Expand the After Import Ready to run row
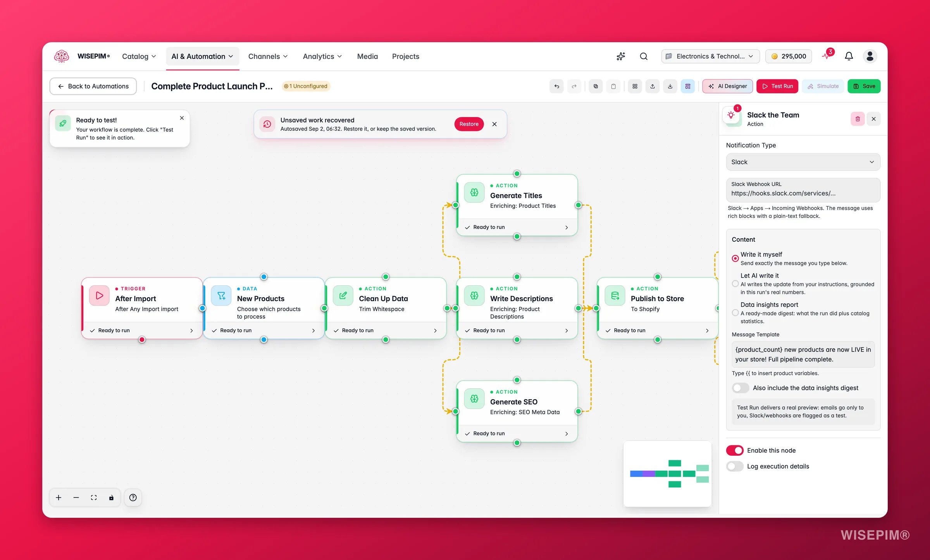 142,331
